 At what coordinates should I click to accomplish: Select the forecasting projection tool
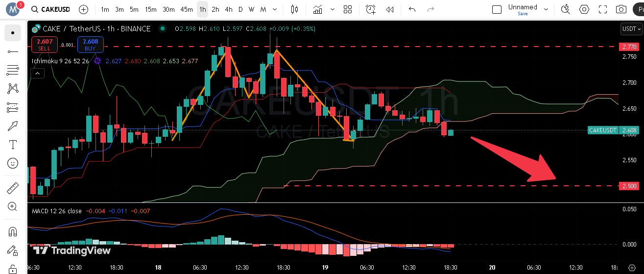13,107
